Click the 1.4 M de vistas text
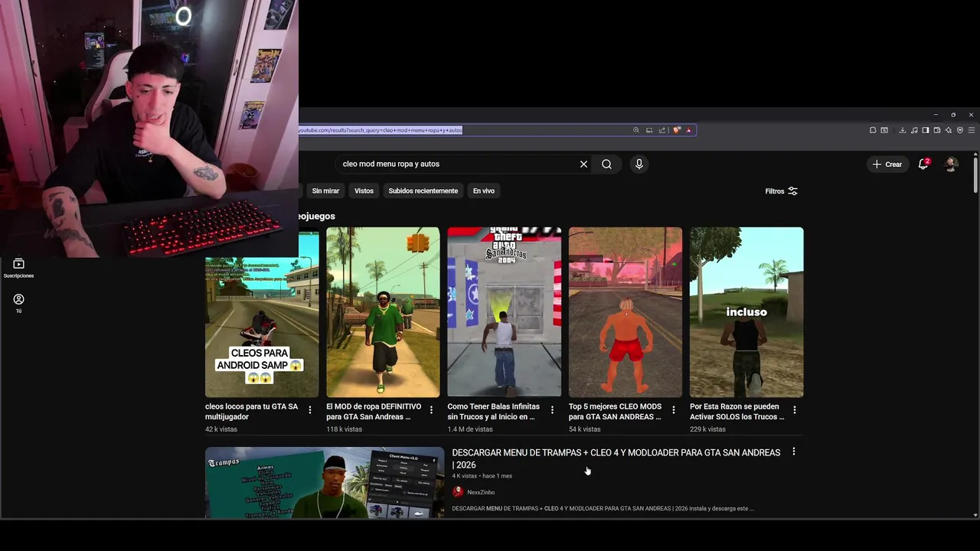The width and height of the screenshot is (980, 551). pos(470,429)
